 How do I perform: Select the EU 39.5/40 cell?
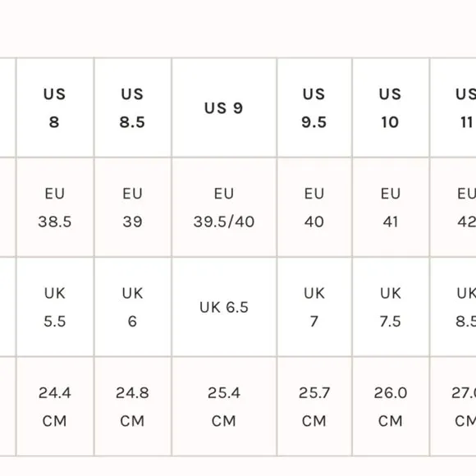pyautogui.click(x=224, y=208)
